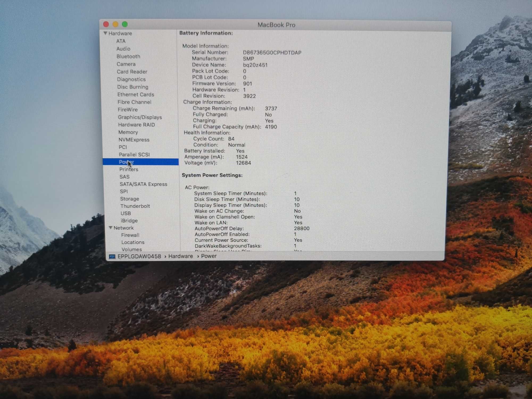
Task: Open Disc Burning section
Action: coord(133,87)
